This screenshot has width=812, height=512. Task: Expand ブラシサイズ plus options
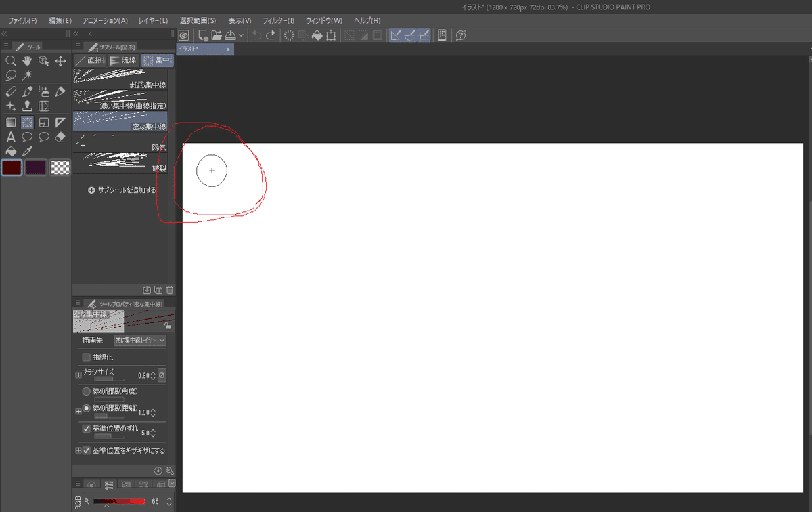click(78, 375)
